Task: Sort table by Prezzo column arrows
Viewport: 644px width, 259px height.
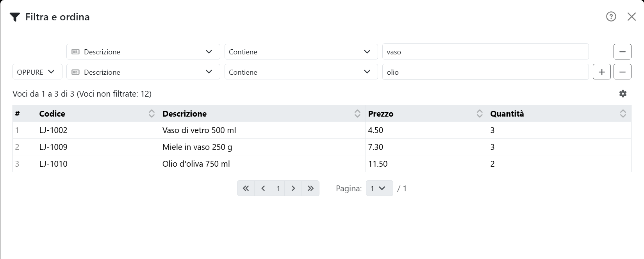Action: pyautogui.click(x=480, y=113)
